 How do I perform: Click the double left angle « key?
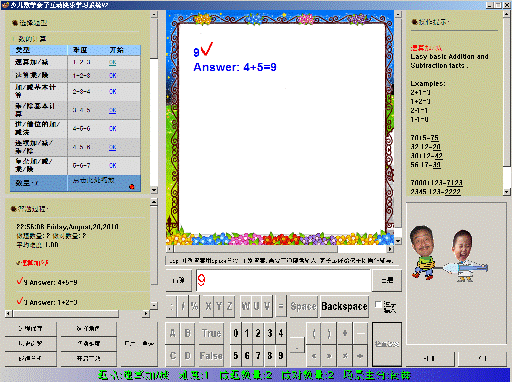(314, 355)
